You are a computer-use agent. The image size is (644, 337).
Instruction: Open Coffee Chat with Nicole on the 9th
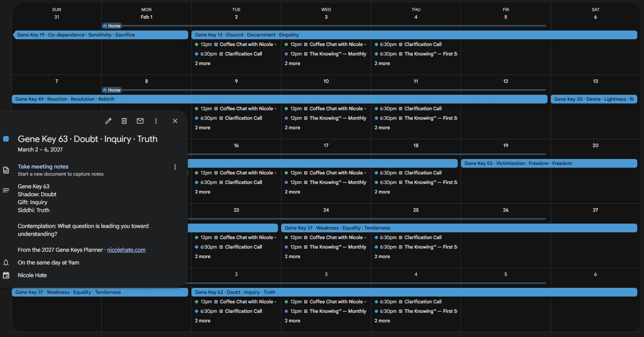[x=236, y=109]
